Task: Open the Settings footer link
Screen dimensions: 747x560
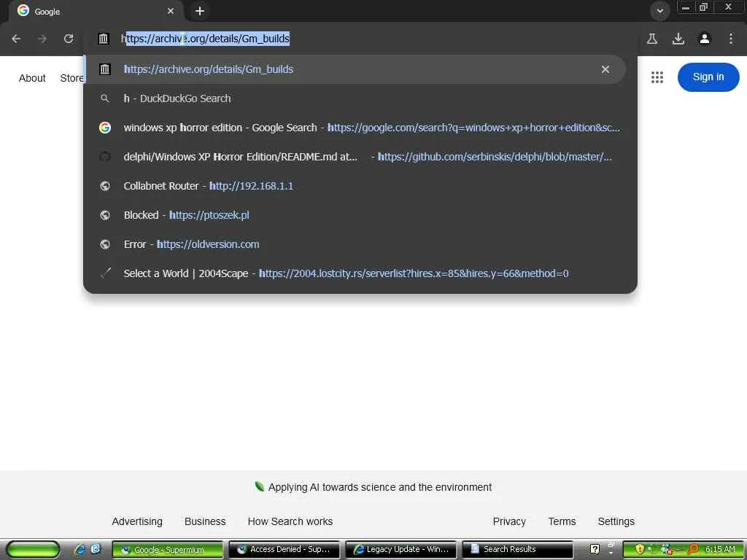Action: click(x=616, y=521)
